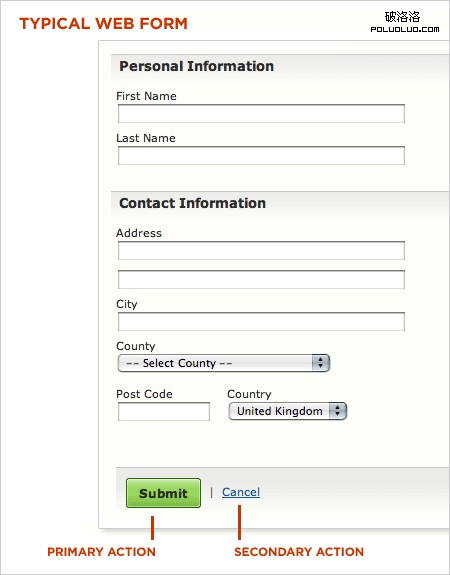Click the Typical Web Form title

(x=103, y=24)
